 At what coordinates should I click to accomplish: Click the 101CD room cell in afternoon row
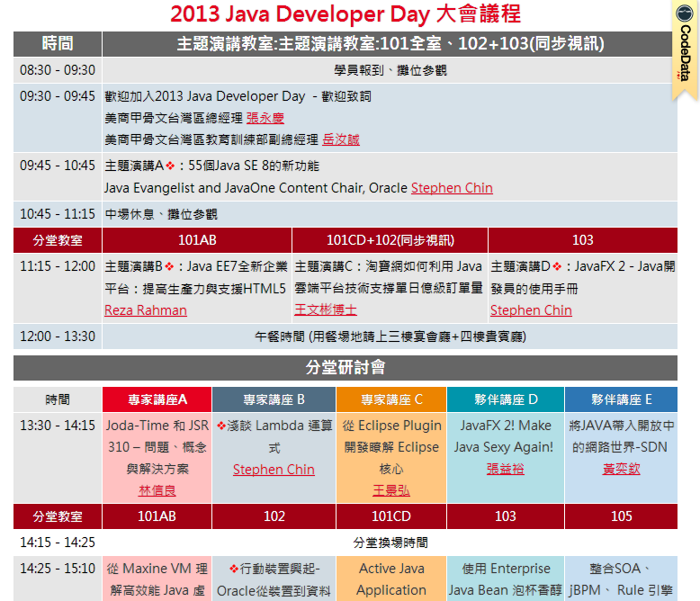click(391, 516)
